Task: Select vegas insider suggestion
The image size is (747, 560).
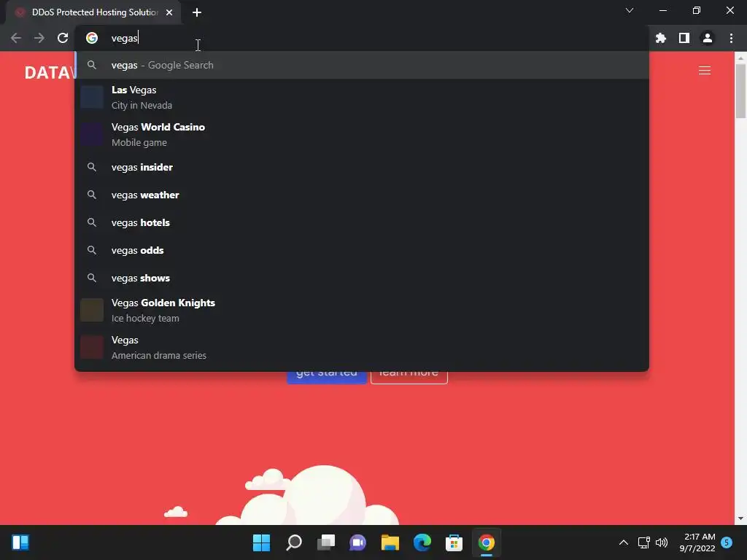Action: click(x=362, y=167)
